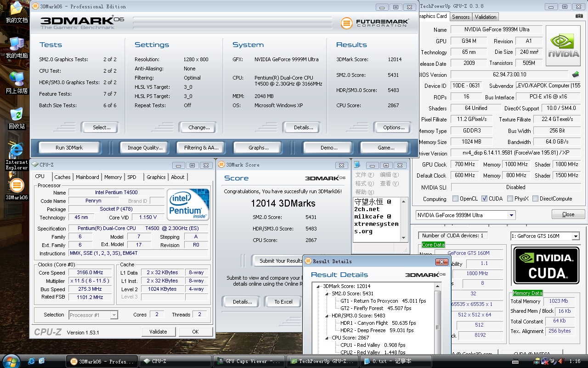Click the Filtering & AA... button
588x368 pixels.
click(201, 148)
